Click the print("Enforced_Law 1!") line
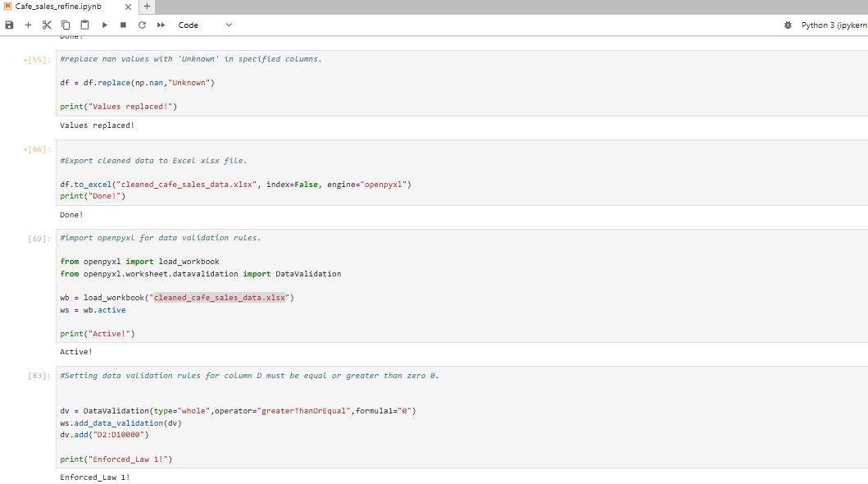The height and width of the screenshot is (484, 868). tap(116, 459)
